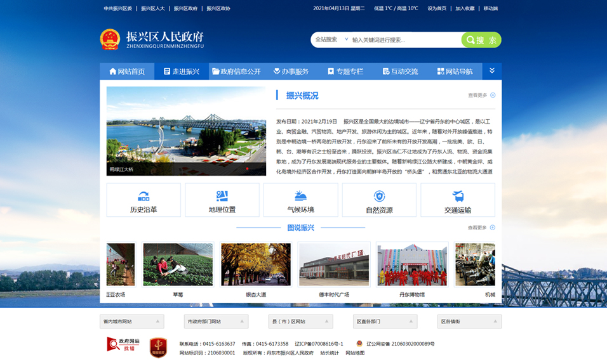Click the national emblem logo in header
This screenshot has height=364, width=607.
click(x=110, y=39)
